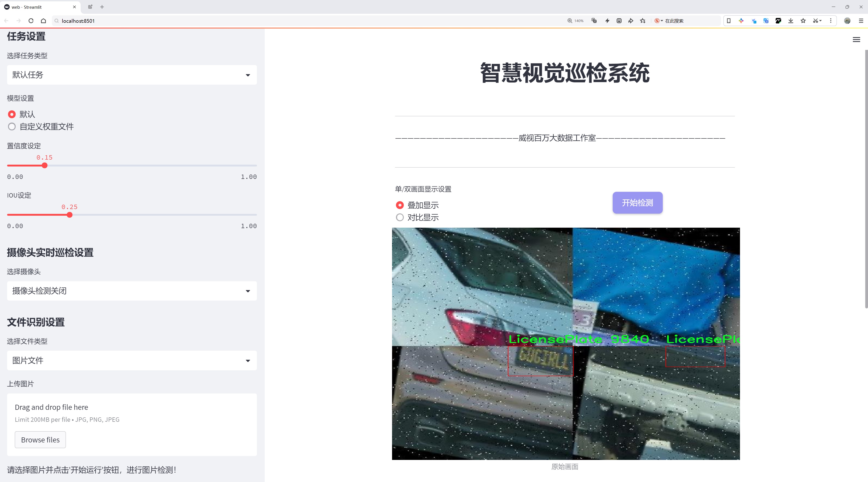
Task: Add page to favorites with star-plus icon
Action: click(643, 21)
